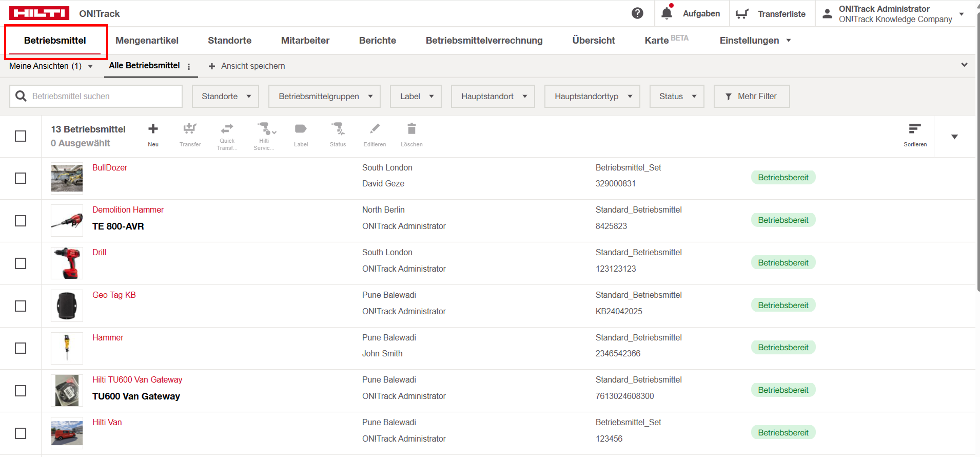Switch to the Mitarbeiter tab
This screenshot has width=980, height=457.
(305, 40)
